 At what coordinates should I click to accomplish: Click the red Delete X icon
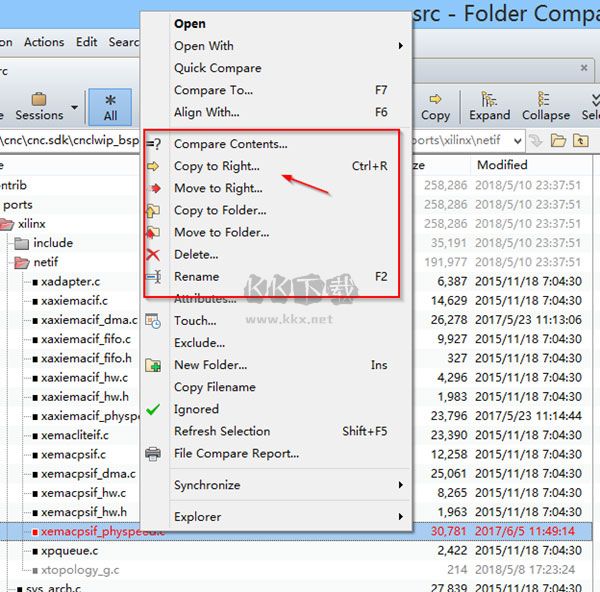coord(153,254)
